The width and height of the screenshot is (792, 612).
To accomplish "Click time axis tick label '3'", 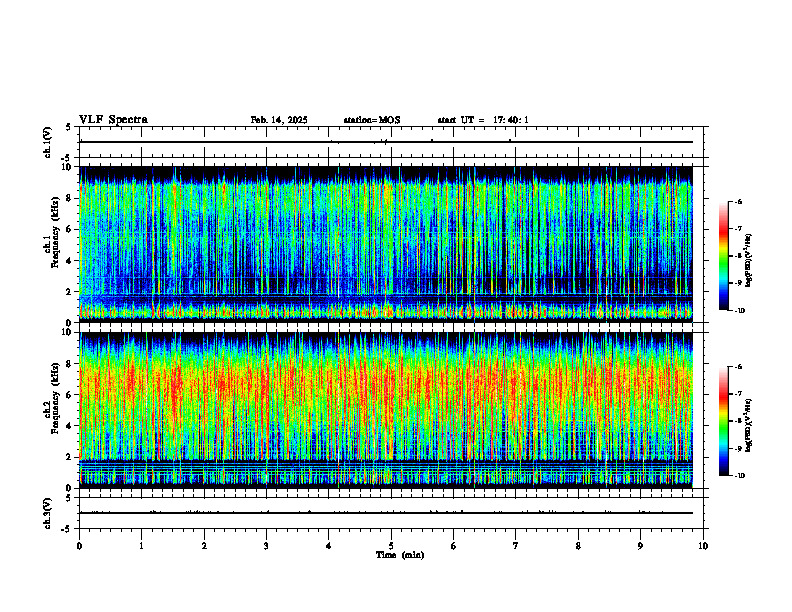I will pyautogui.click(x=266, y=545).
